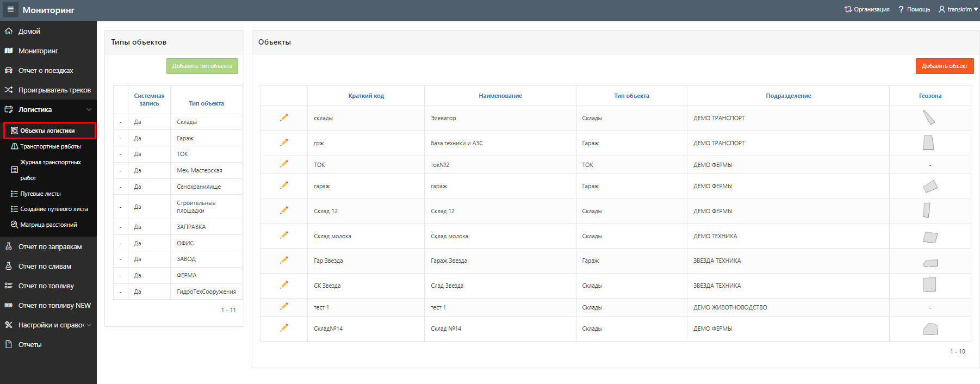
Task: Collapse the Логистика menu section
Action: tap(89, 110)
